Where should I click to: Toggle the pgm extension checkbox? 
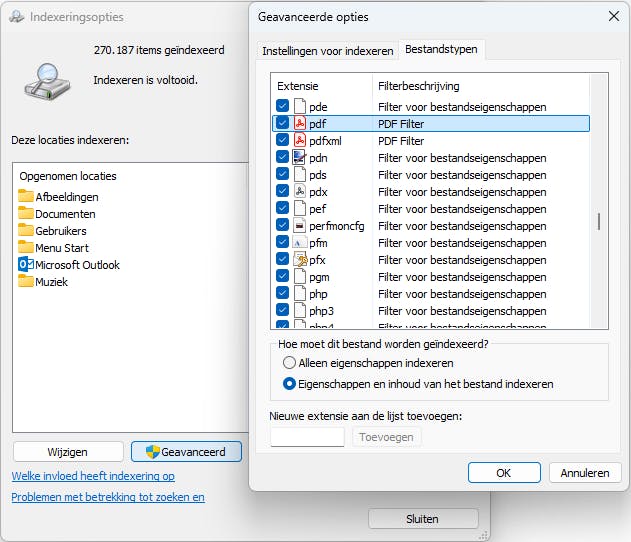click(x=283, y=276)
